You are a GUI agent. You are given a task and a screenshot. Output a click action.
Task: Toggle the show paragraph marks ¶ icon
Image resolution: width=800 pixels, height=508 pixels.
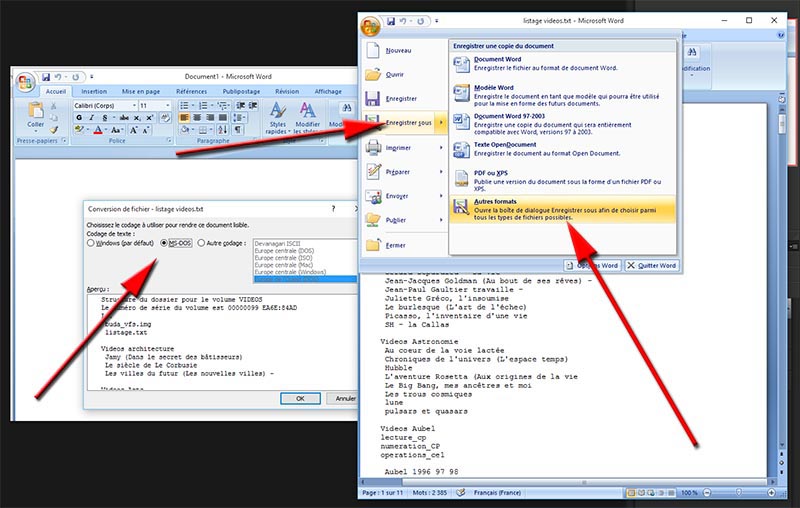click(238, 130)
